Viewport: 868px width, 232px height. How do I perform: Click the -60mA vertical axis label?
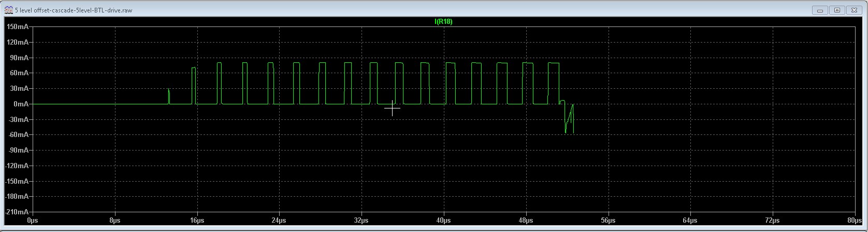click(x=18, y=135)
